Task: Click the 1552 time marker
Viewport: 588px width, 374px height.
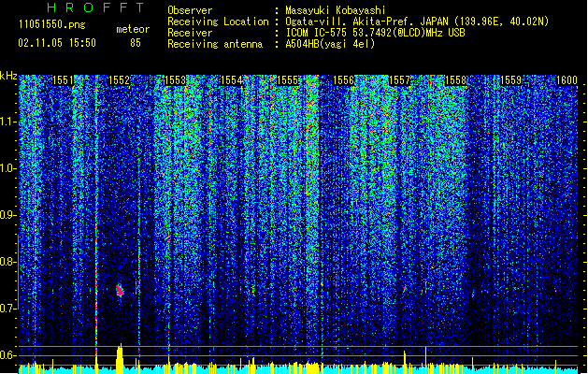Action: point(119,80)
